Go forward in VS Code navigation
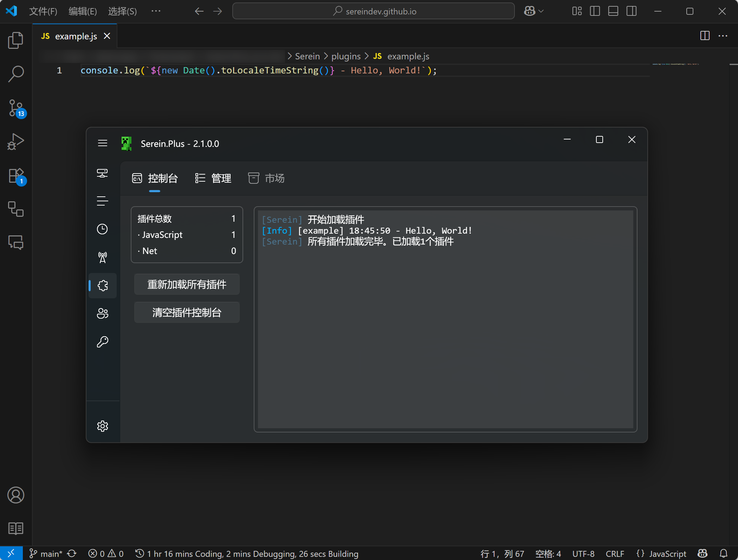 pyautogui.click(x=218, y=11)
